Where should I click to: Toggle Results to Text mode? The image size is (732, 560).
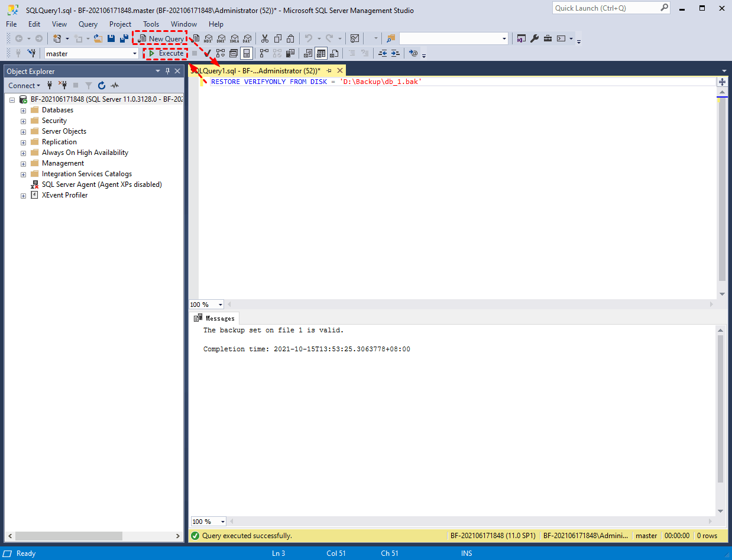(307, 54)
